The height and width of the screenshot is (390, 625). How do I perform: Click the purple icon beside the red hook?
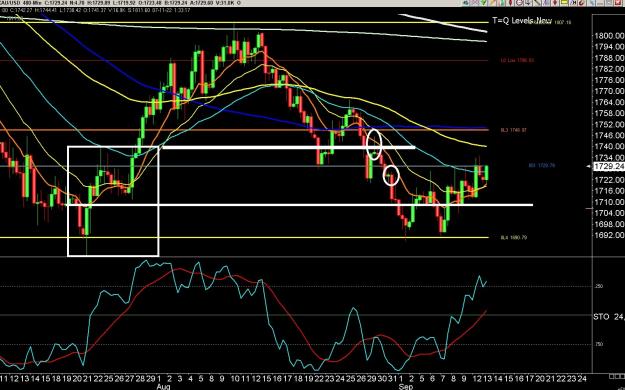pos(573,2)
